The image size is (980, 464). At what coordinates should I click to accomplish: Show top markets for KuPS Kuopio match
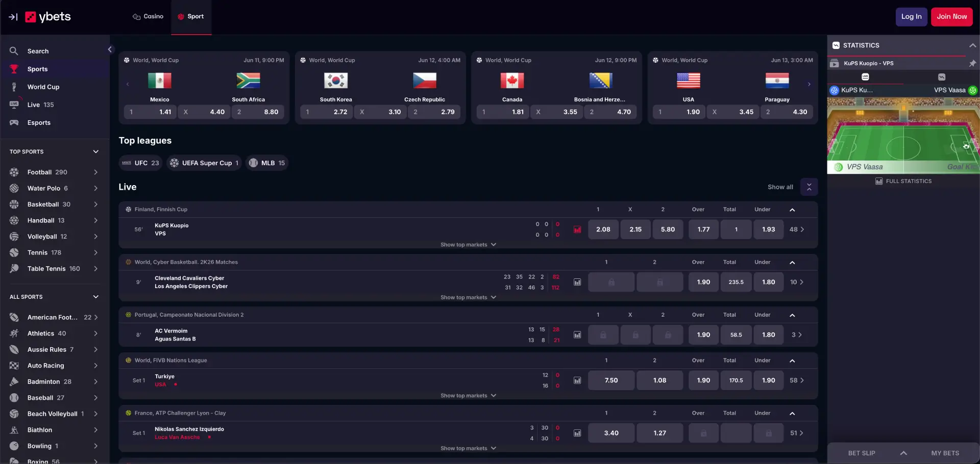468,245
